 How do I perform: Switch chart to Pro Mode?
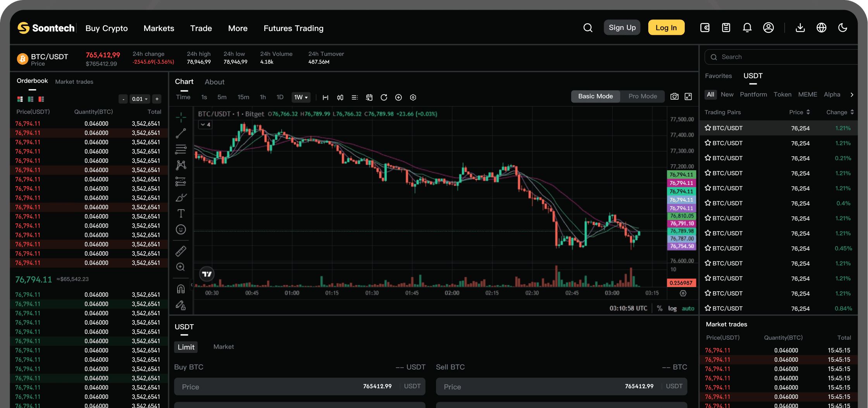tap(642, 96)
